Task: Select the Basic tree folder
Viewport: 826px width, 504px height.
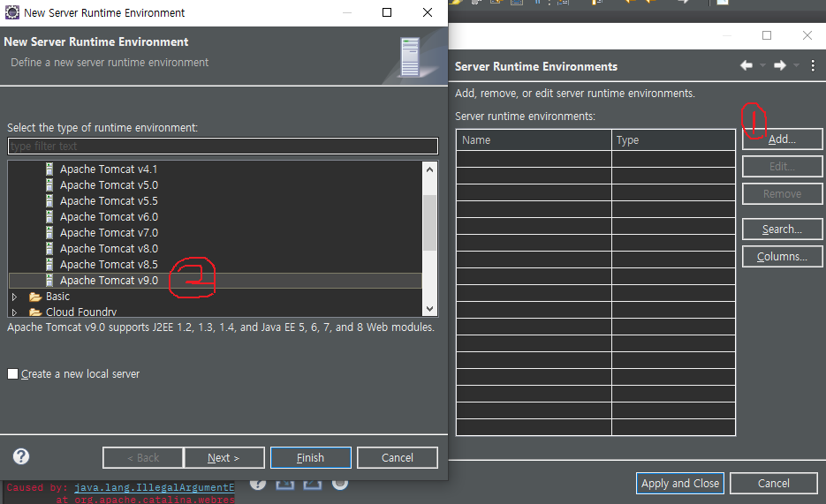Action: point(57,297)
